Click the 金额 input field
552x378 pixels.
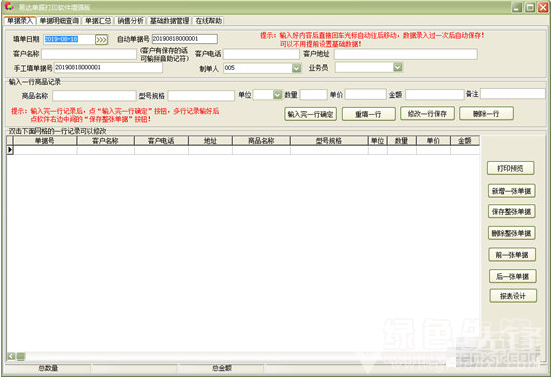[435, 94]
